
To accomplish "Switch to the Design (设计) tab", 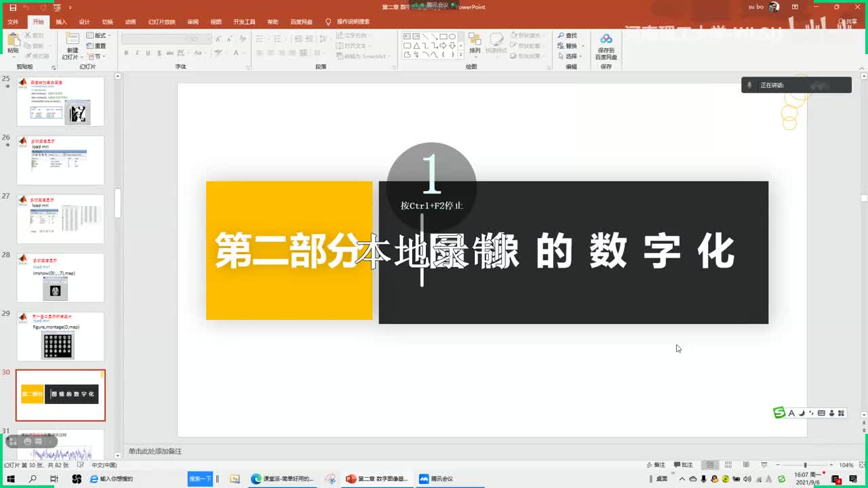I will point(84,22).
